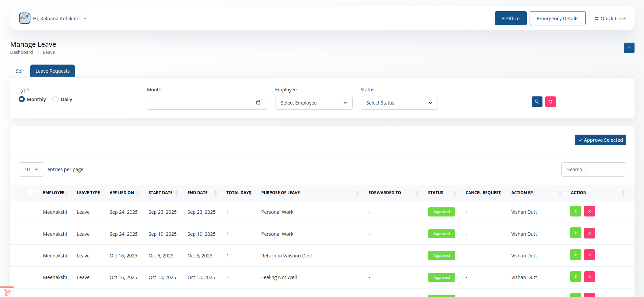The height and width of the screenshot is (297, 644).
Task: Click the Approve Selected button
Action: (x=600, y=140)
